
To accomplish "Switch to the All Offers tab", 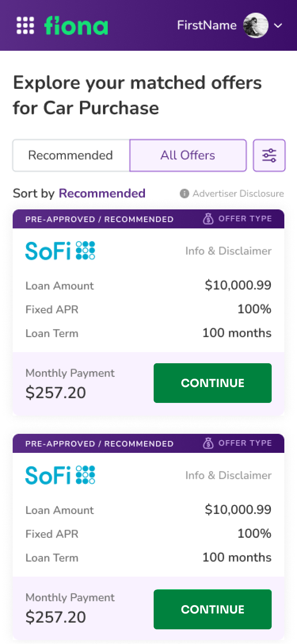I will [188, 155].
